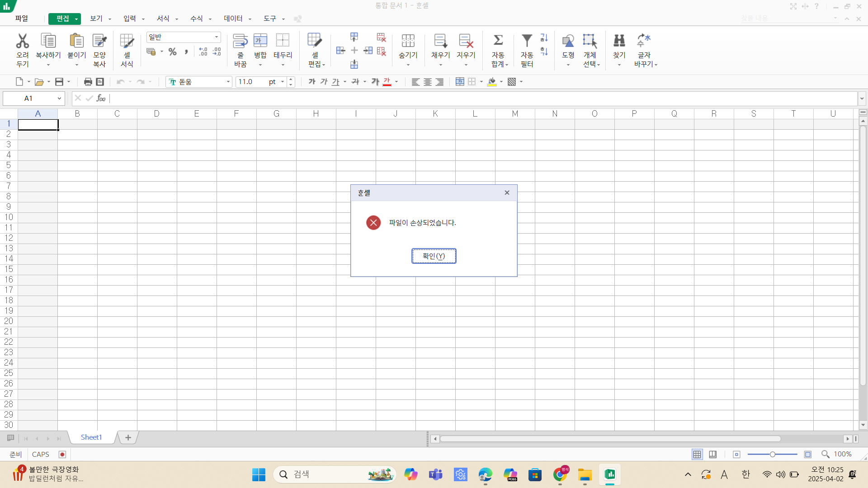
Task: Expand the A1 name box dropdown
Action: tap(59, 99)
